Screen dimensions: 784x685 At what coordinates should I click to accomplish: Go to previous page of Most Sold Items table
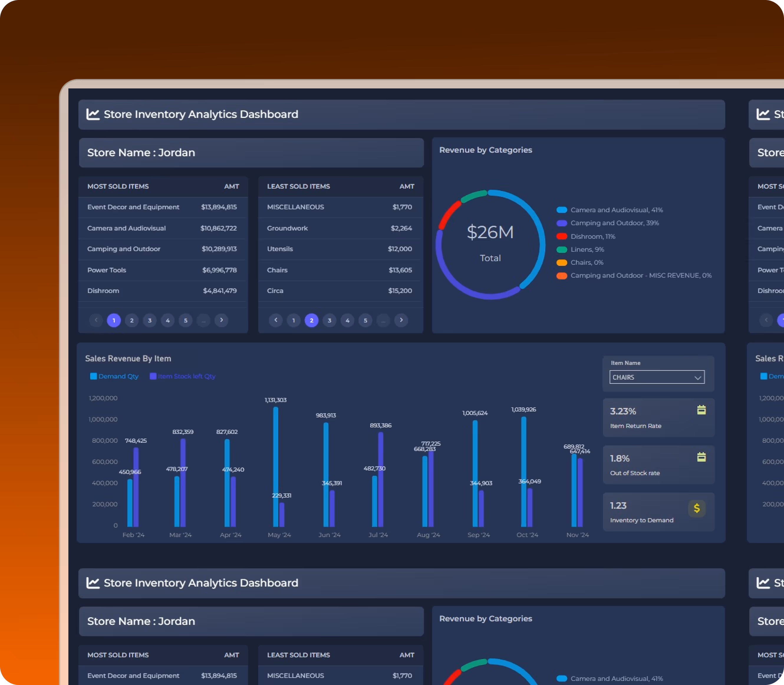click(x=96, y=320)
